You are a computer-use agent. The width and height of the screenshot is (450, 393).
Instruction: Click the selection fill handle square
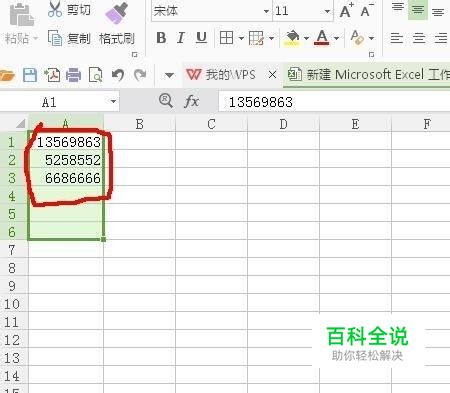(103, 239)
